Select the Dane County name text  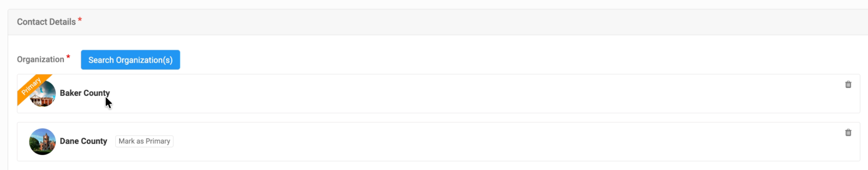[x=83, y=141]
